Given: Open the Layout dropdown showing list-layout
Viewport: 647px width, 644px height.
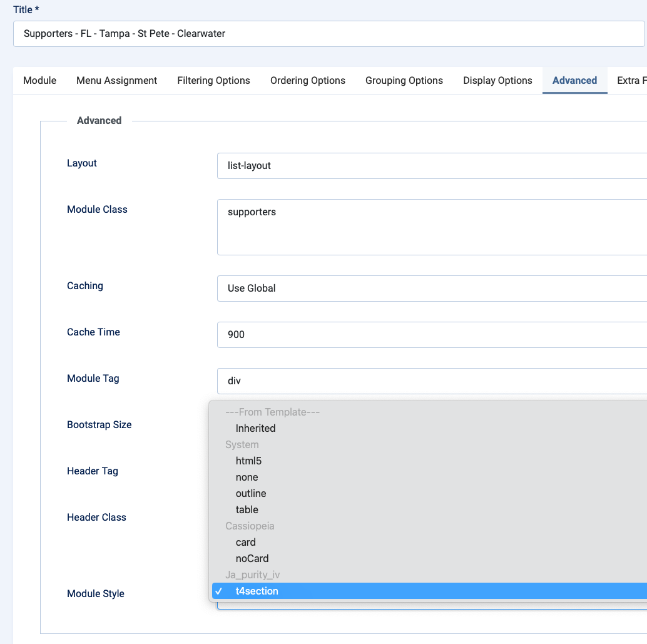Looking at the screenshot, I should click(432, 166).
